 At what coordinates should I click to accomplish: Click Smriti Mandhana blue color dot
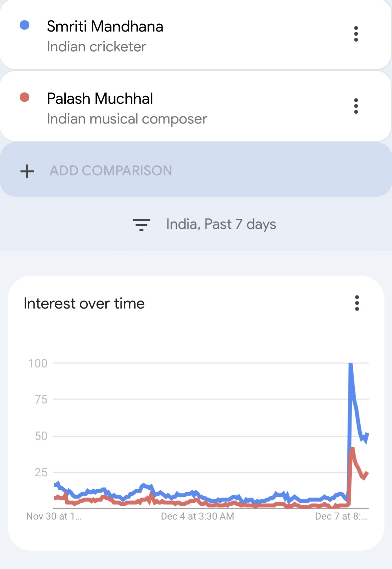point(25,25)
